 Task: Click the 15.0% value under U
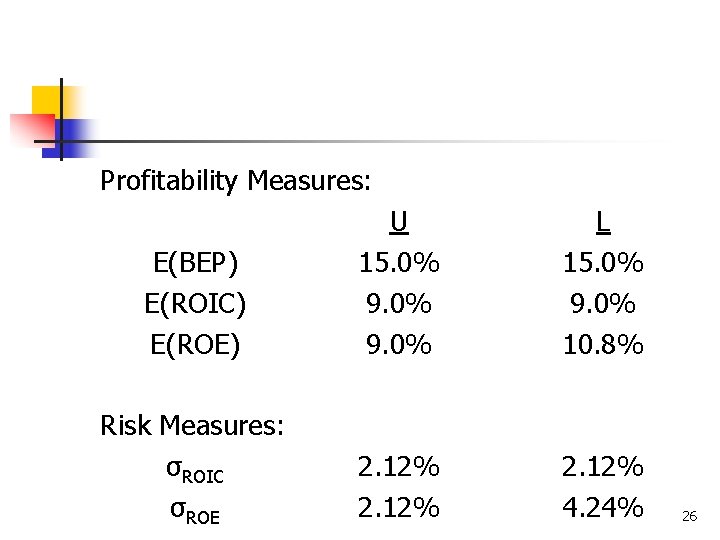coord(399,263)
